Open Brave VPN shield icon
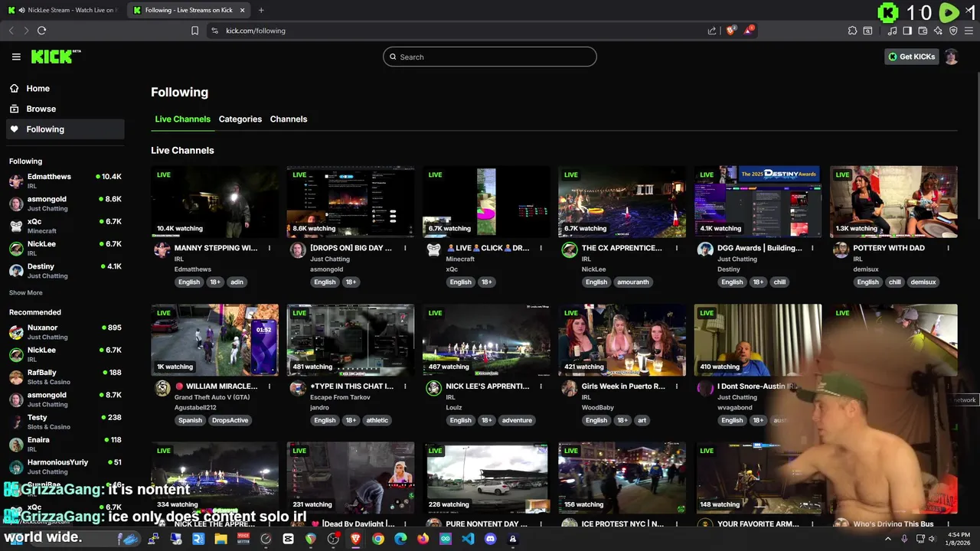 [953, 31]
